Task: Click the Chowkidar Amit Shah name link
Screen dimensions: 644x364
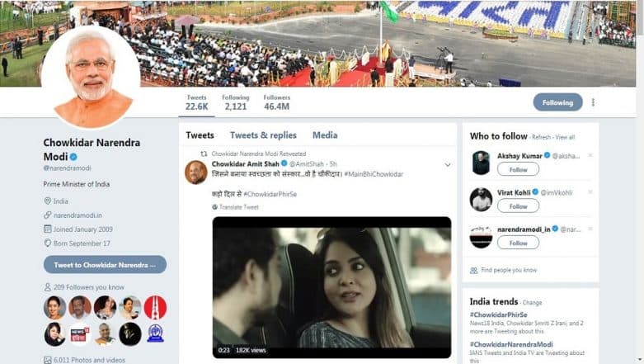Action: (x=245, y=163)
